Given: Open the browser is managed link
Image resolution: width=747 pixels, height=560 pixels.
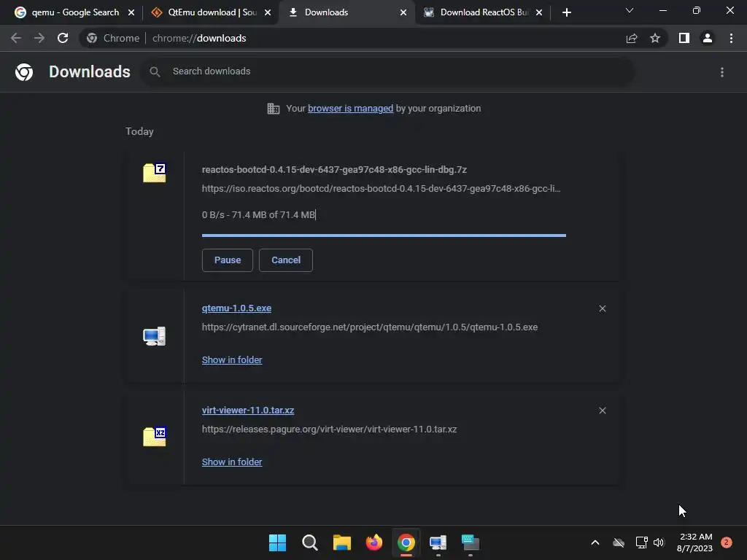Looking at the screenshot, I should (351, 109).
